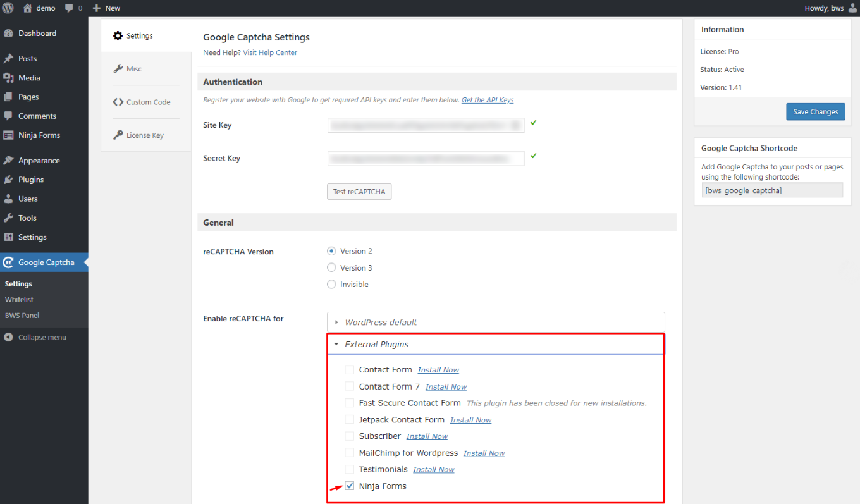Viewport: 860px width, 504px height.
Task: Open Posts via the pushpin icon
Action: tap(8, 59)
